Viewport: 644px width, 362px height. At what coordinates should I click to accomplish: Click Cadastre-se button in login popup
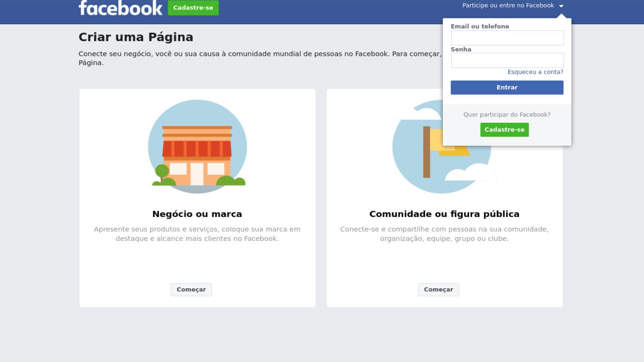pos(504,130)
